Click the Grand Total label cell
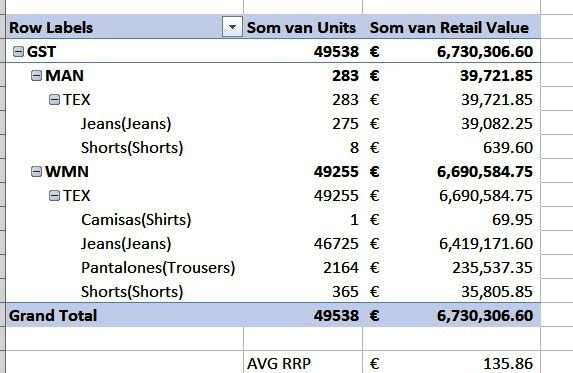 click(x=124, y=315)
